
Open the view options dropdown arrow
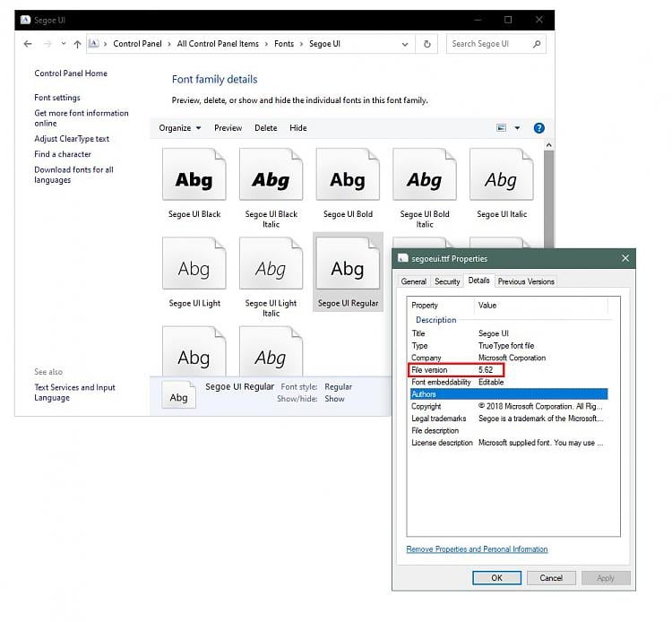click(517, 128)
